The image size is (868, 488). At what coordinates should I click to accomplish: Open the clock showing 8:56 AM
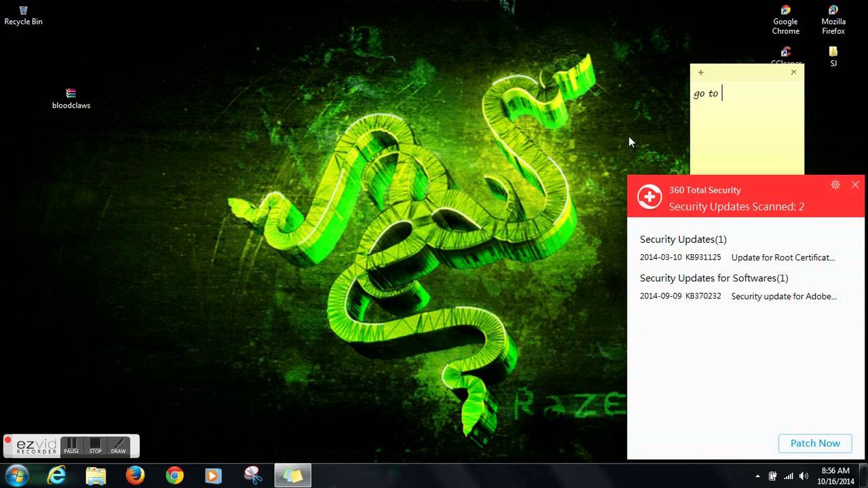pyautogui.click(x=835, y=476)
